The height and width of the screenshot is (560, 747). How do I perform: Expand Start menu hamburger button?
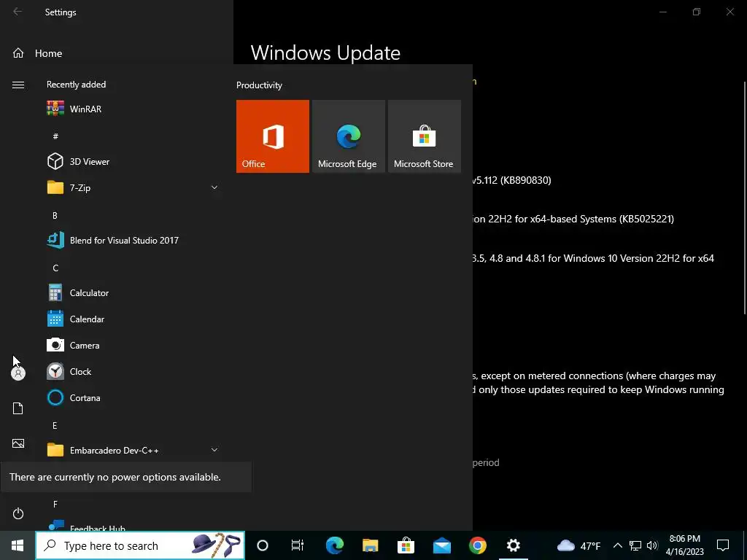pyautogui.click(x=18, y=85)
